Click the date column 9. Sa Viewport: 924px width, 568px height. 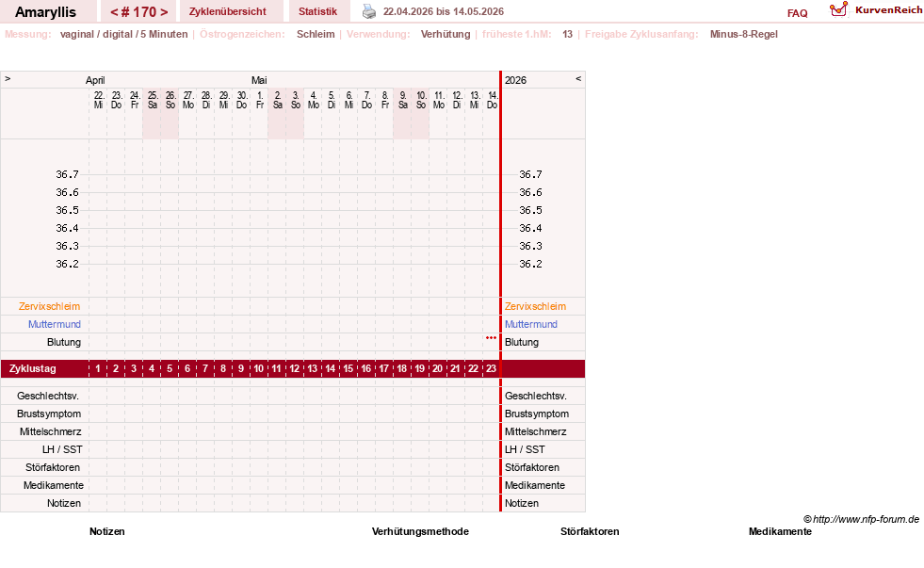click(403, 100)
